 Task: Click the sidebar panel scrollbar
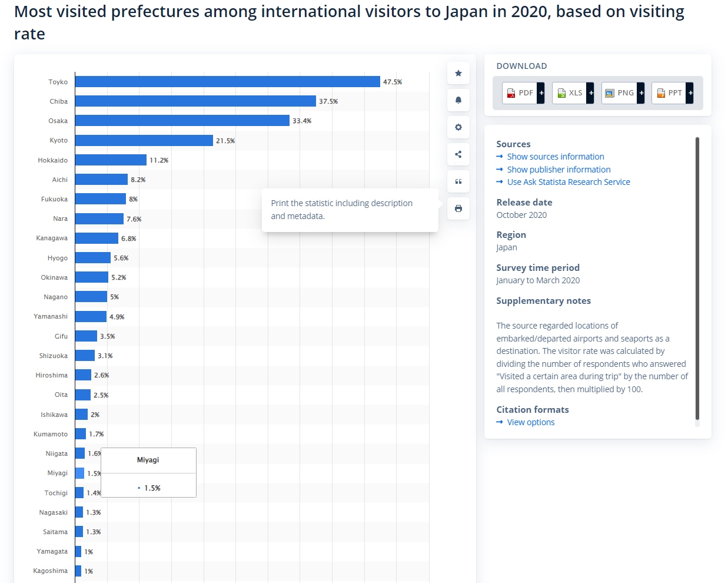point(697,277)
